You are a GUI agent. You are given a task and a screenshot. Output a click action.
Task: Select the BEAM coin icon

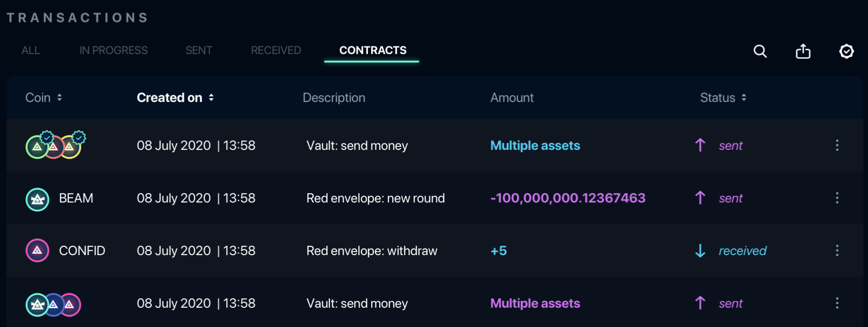[x=37, y=199]
